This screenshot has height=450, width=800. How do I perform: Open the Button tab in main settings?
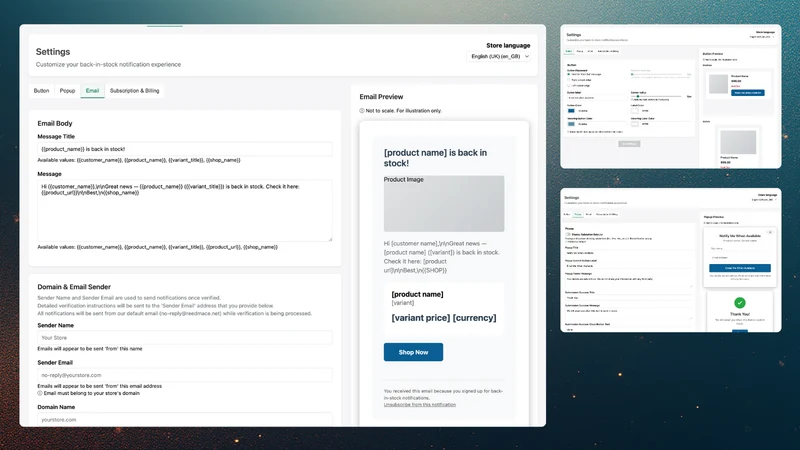(x=41, y=91)
